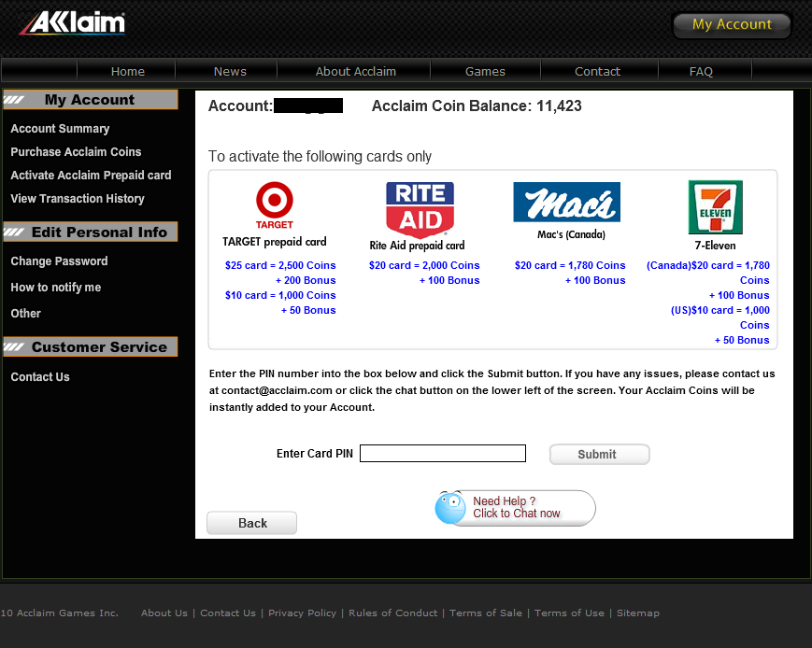812x648 pixels.
Task: Click Rite Aid $20 card = 2,000 Coins
Action: [x=424, y=265]
